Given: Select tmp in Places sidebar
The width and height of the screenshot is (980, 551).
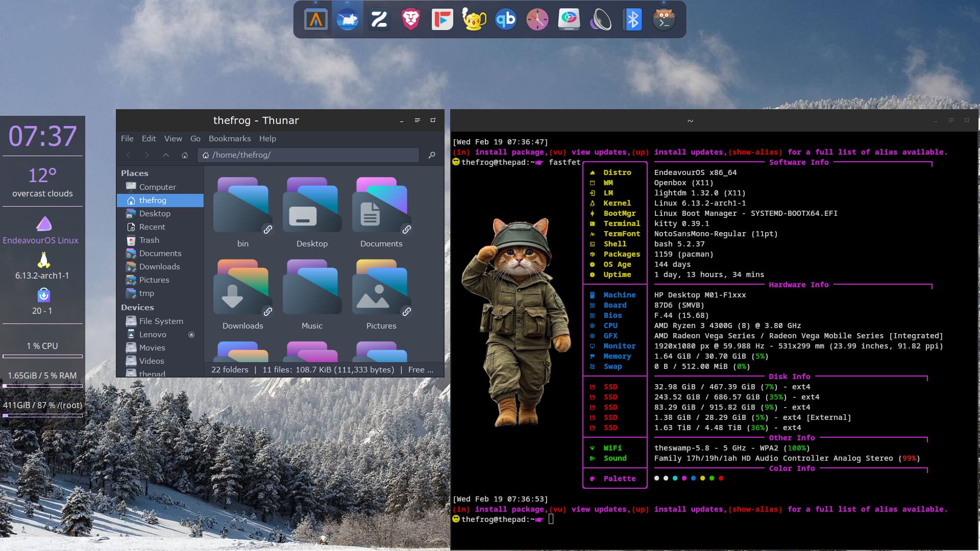Looking at the screenshot, I should tap(160, 293).
